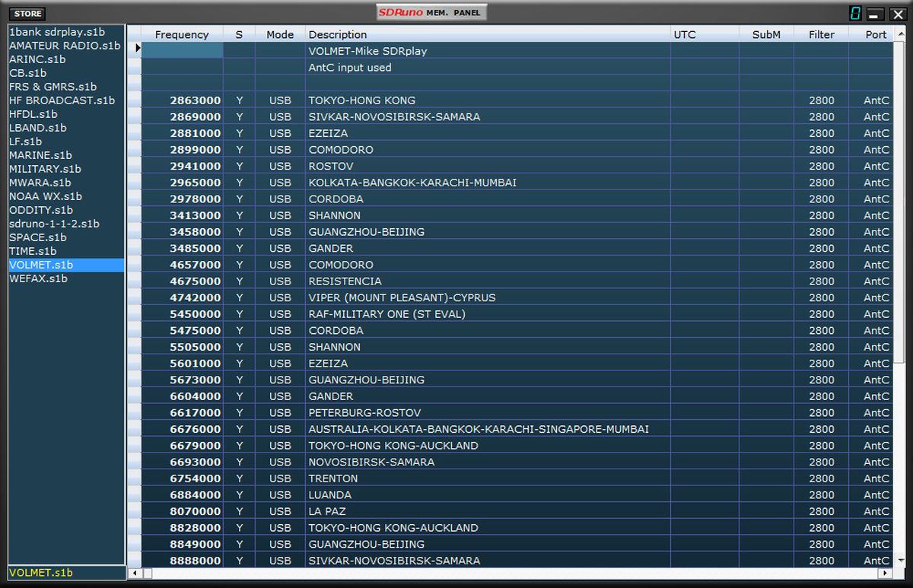Click the LA PAZ description cell
The height and width of the screenshot is (588, 913).
pyautogui.click(x=488, y=511)
